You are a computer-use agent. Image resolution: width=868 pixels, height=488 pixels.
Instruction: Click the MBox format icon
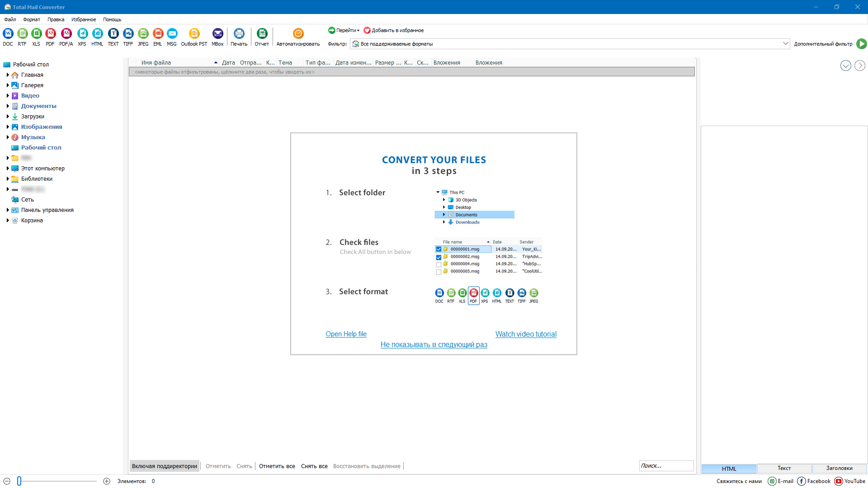[217, 34]
